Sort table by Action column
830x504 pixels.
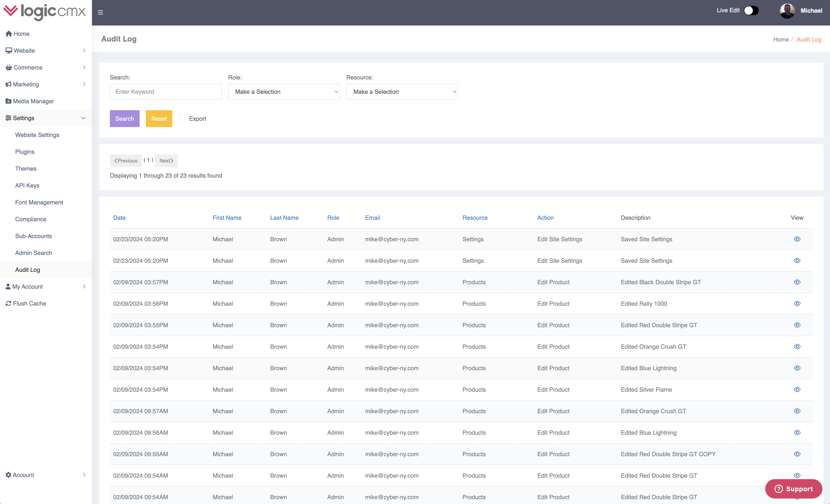tap(545, 218)
